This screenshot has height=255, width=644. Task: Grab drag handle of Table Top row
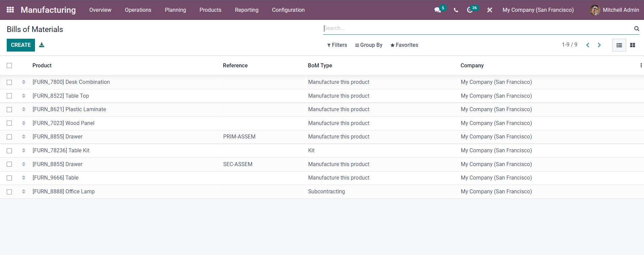pyautogui.click(x=24, y=96)
